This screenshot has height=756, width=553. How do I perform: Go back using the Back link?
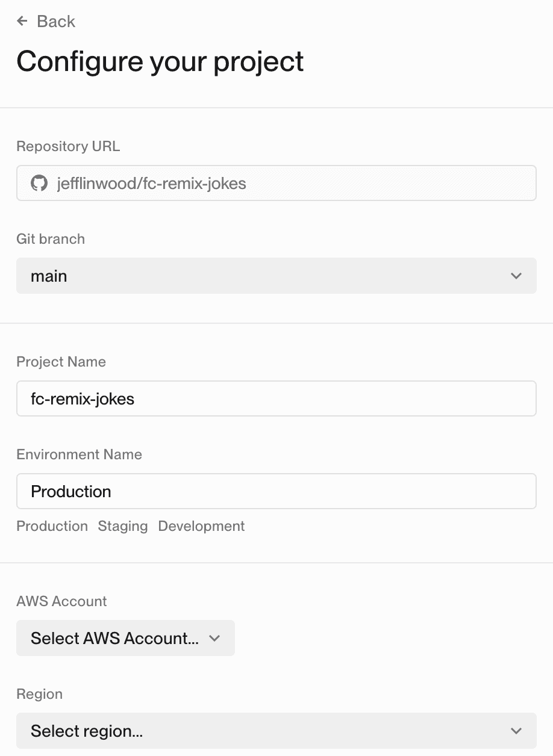click(x=46, y=22)
